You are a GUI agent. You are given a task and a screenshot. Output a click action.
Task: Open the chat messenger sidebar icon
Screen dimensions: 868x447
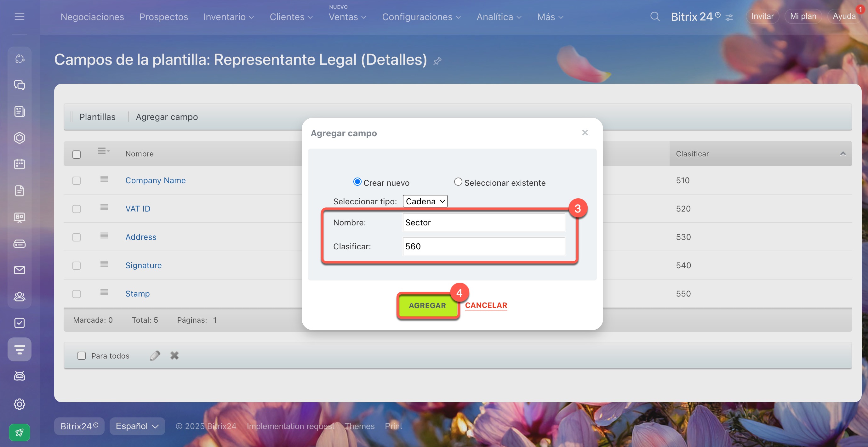point(20,85)
